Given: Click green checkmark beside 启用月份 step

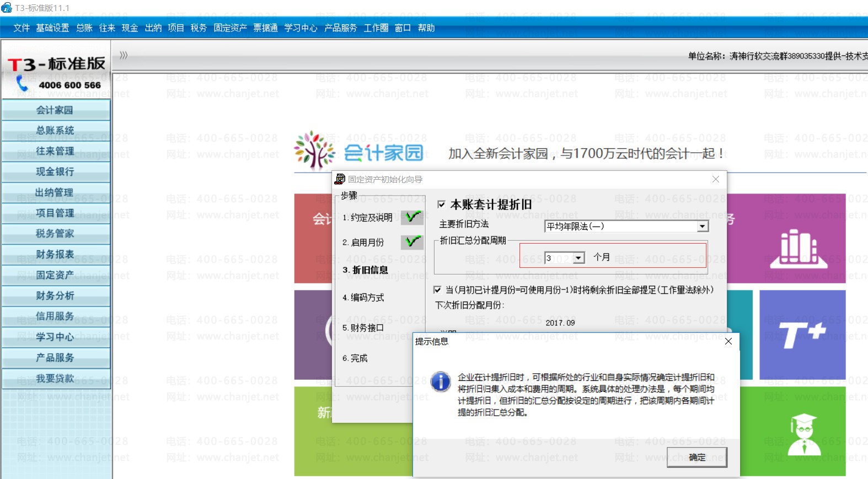Looking at the screenshot, I should pos(412,242).
